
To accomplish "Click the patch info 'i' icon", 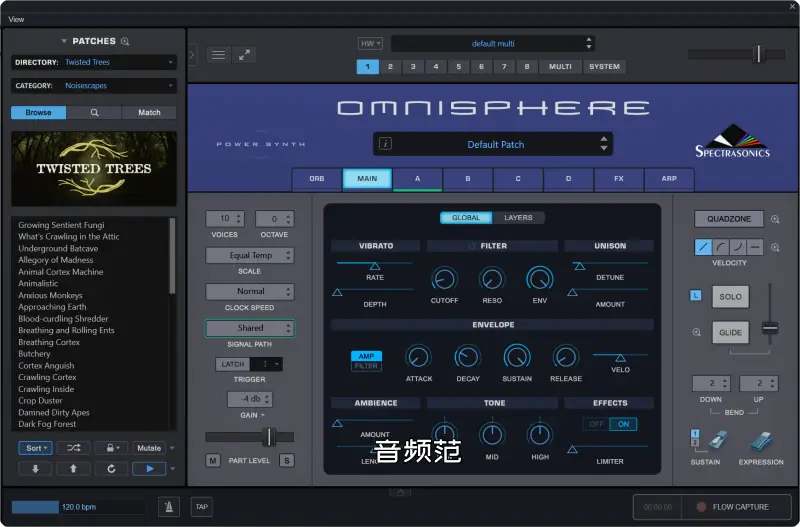I will (385, 144).
